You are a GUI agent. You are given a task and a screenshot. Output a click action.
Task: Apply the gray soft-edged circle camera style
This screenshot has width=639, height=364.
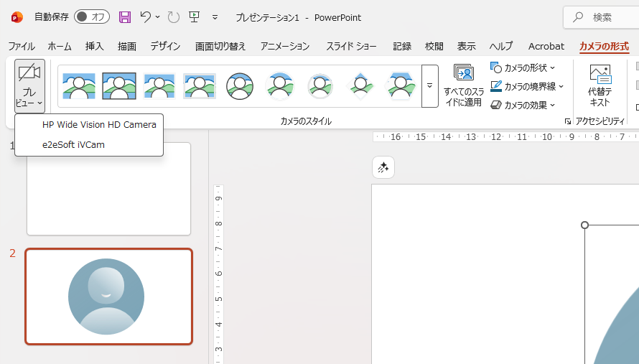320,86
